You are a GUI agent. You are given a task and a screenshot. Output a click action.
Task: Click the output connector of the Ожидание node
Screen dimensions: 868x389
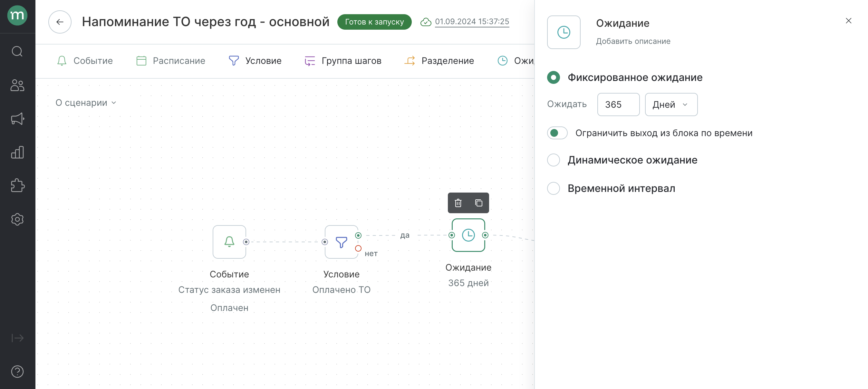click(485, 235)
